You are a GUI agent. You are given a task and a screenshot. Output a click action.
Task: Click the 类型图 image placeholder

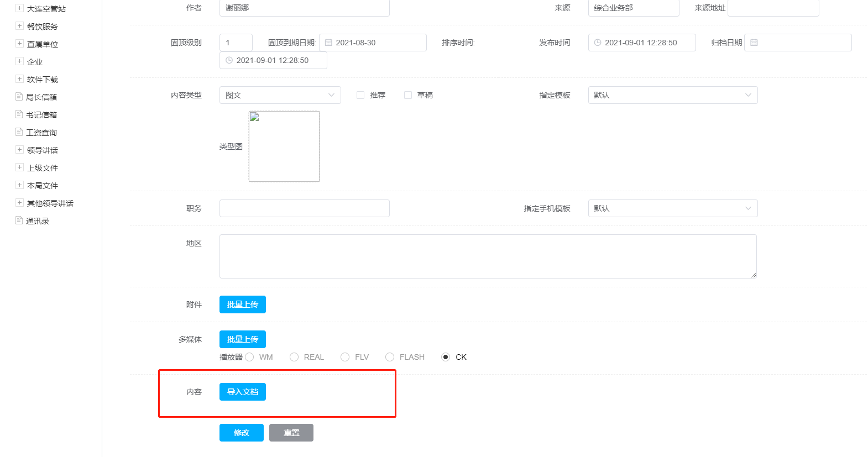pyautogui.click(x=284, y=146)
